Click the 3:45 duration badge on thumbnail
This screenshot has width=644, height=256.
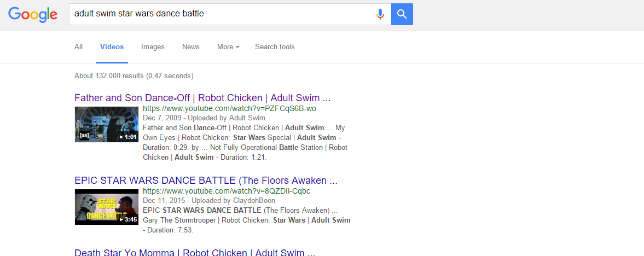(129, 219)
